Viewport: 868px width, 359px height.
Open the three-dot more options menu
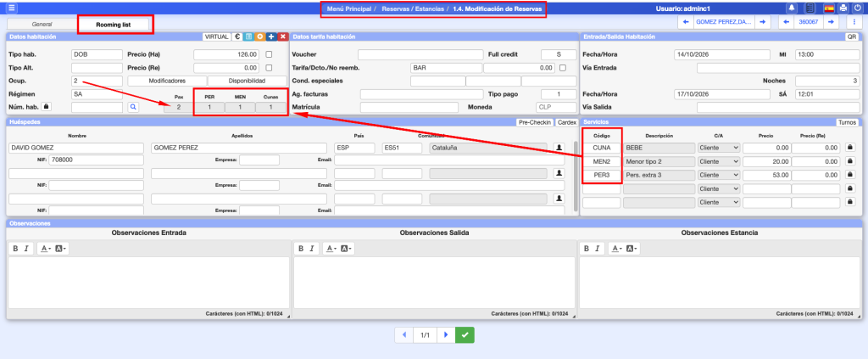click(x=854, y=21)
